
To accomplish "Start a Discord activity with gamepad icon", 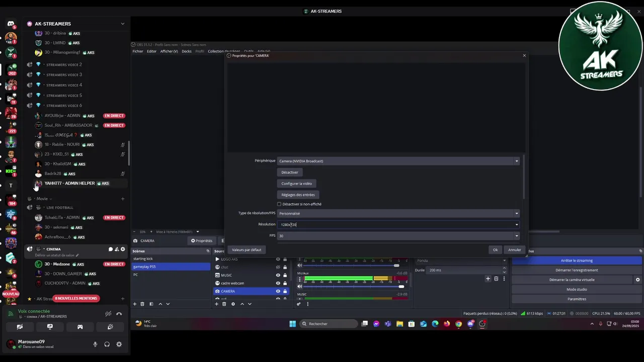I will pyautogui.click(x=80, y=327).
